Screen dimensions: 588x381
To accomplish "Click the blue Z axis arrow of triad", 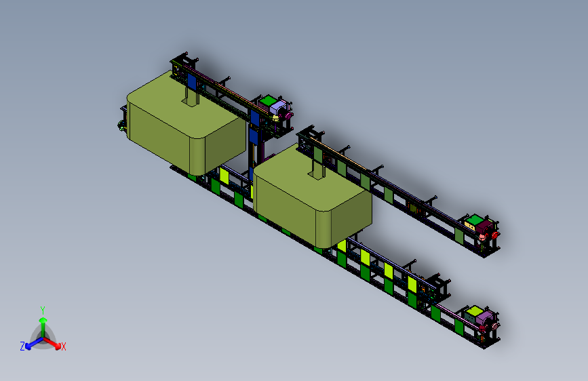I will click(34, 343).
